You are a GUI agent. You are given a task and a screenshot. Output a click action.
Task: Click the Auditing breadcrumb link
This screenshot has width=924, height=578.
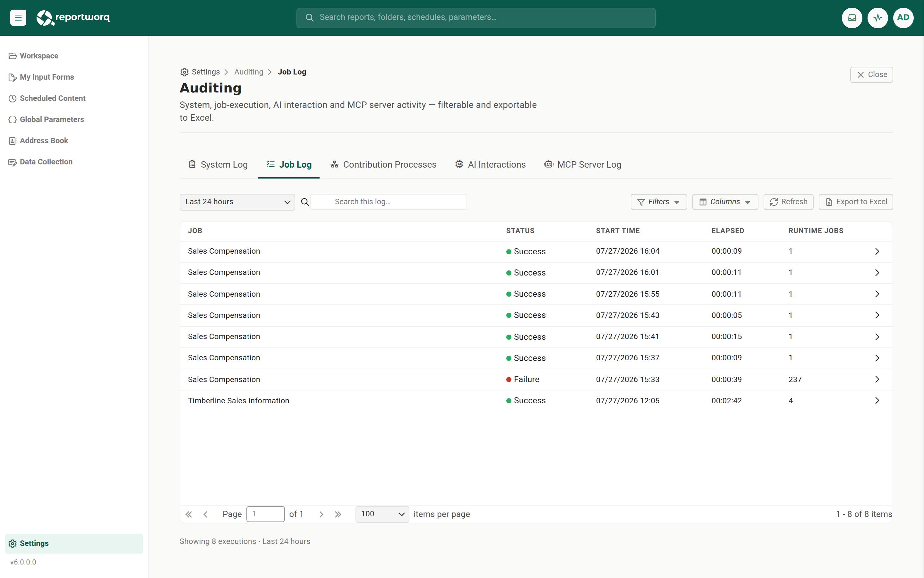pos(249,72)
